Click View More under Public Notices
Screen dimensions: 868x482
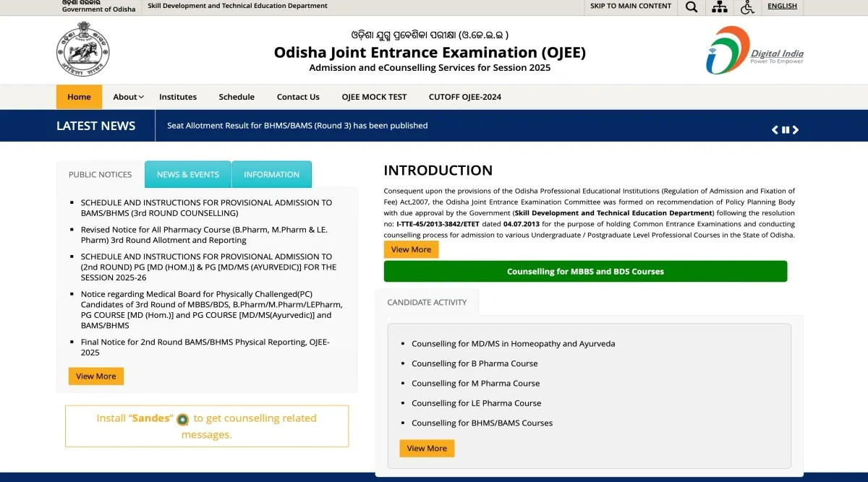point(96,376)
